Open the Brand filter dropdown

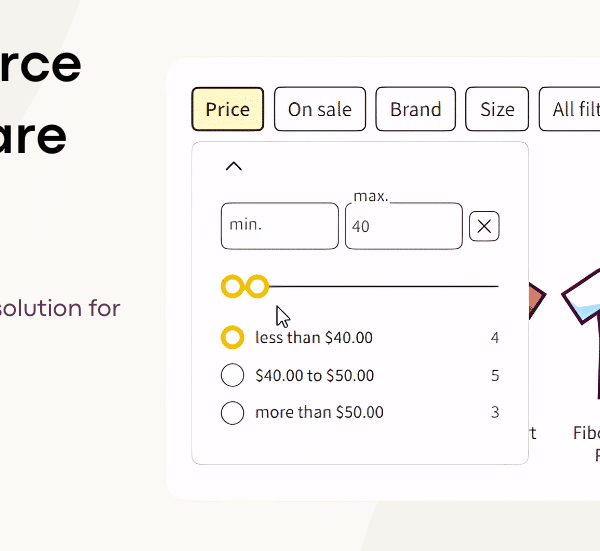[x=415, y=109]
